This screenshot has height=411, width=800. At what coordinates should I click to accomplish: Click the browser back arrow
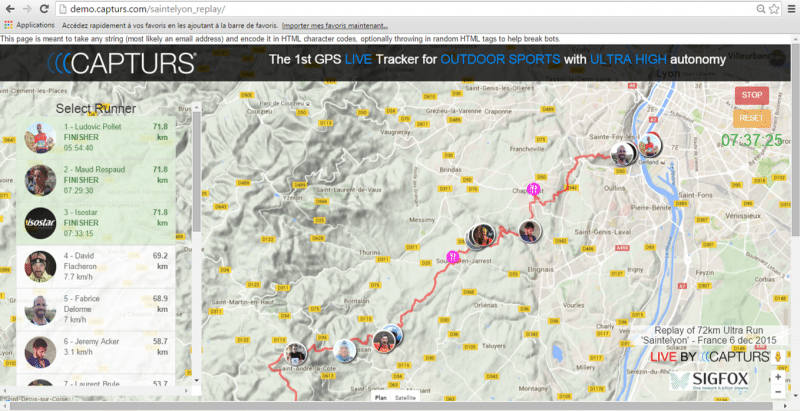click(x=10, y=9)
